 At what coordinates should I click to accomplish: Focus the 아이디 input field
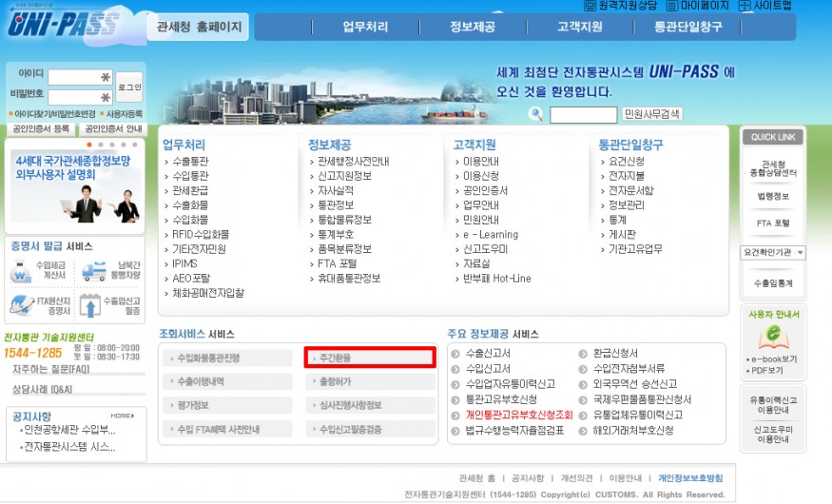[x=80, y=77]
